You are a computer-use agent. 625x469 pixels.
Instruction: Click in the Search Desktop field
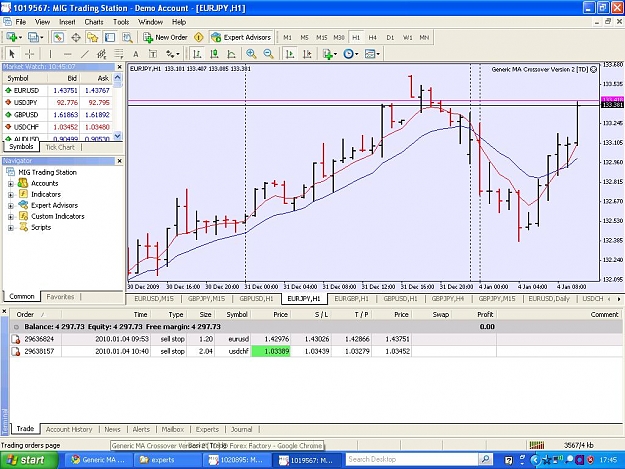[412, 459]
